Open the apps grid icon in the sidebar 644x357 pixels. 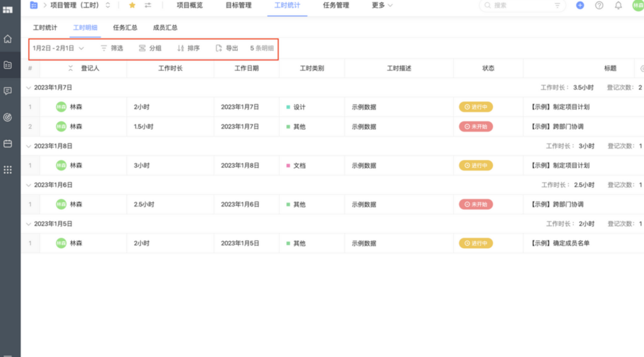tap(8, 169)
